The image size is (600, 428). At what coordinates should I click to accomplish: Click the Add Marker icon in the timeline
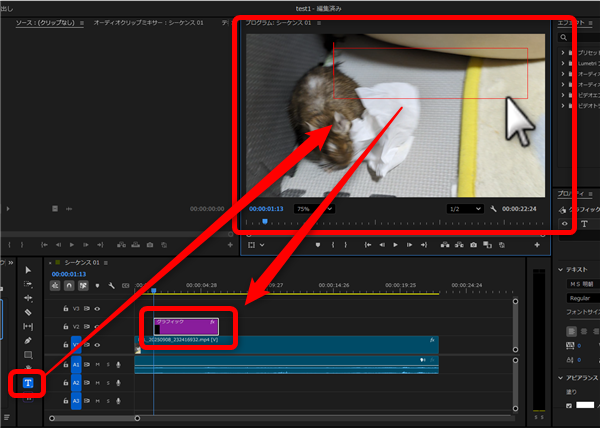tap(97, 285)
